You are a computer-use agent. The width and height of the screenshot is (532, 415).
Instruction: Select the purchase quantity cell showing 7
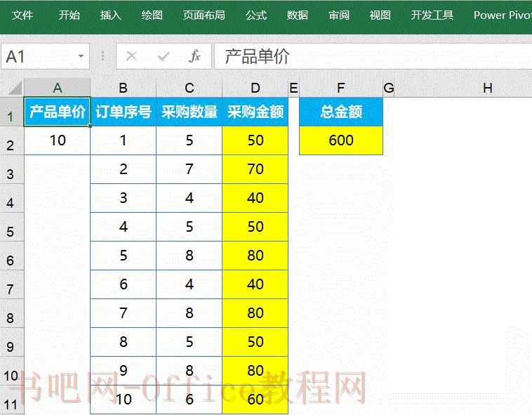(189, 169)
